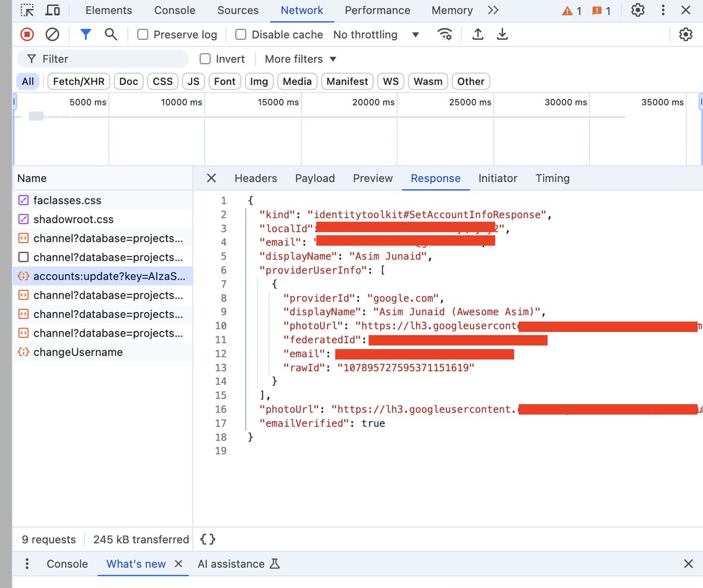Toggle the blue filter funnel icon
This screenshot has height=588, width=703.
(x=86, y=35)
